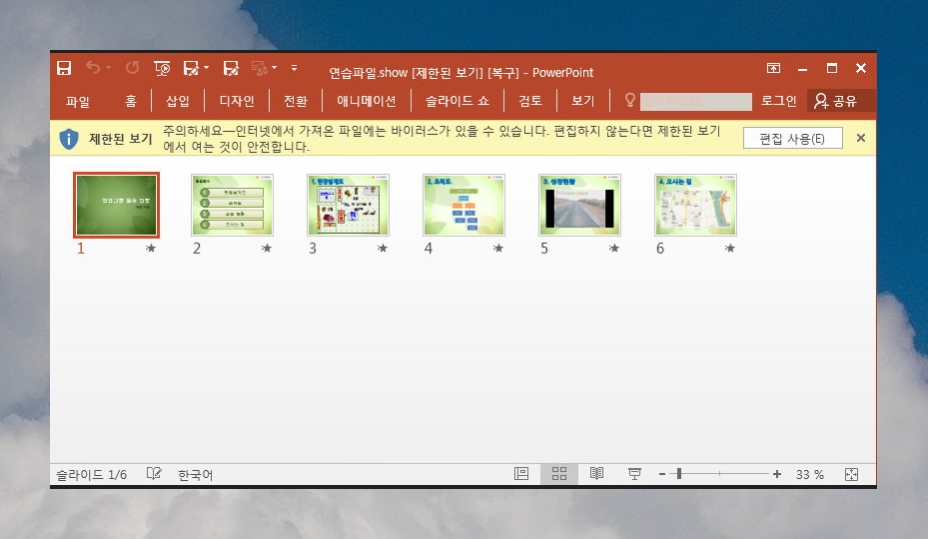928x539 pixels.
Task: Open the 파일 tab
Action: pyautogui.click(x=78, y=101)
